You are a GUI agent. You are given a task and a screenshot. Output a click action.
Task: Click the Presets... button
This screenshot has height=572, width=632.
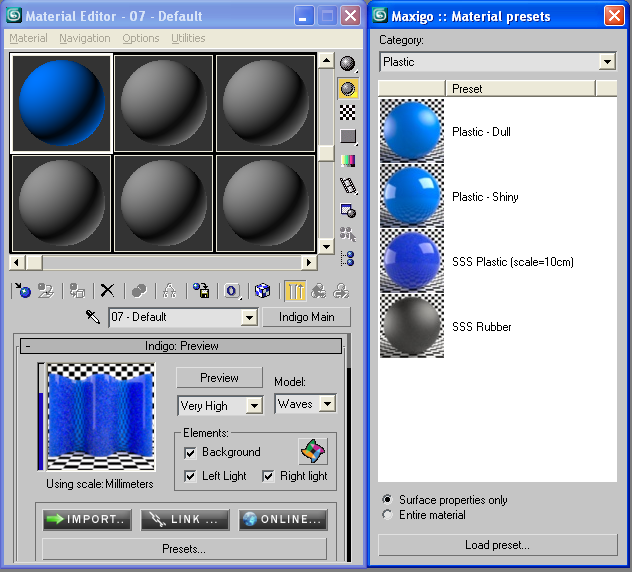pos(184,549)
